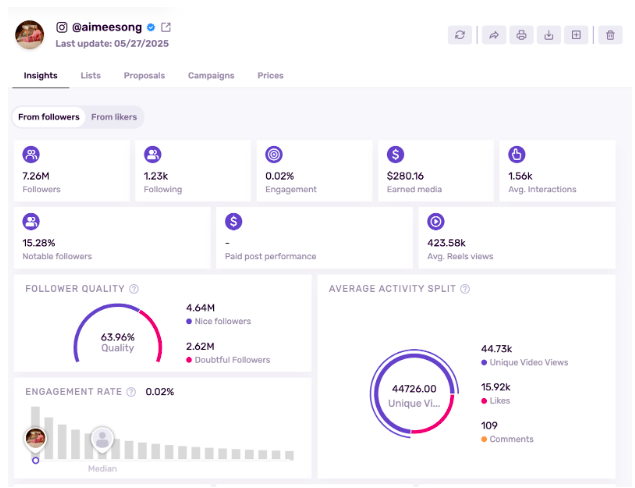Switch to the From likers option
The width and height of the screenshot is (635, 488).
(x=114, y=117)
